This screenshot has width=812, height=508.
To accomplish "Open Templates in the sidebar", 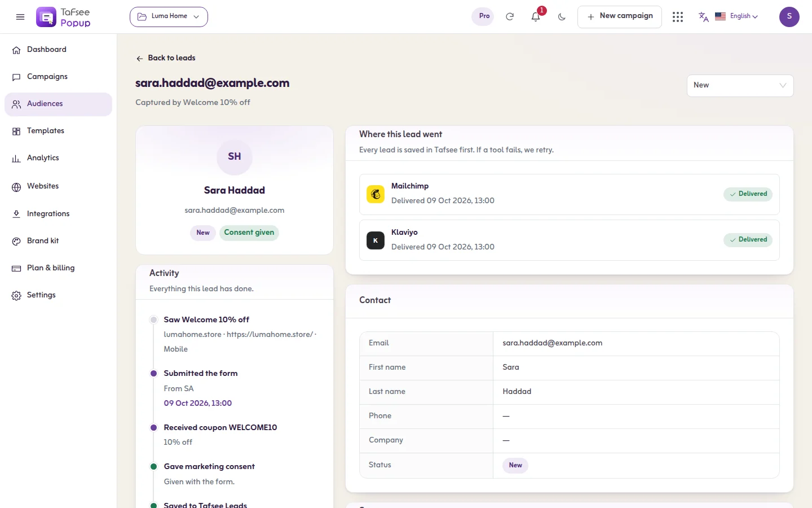I will point(58,131).
